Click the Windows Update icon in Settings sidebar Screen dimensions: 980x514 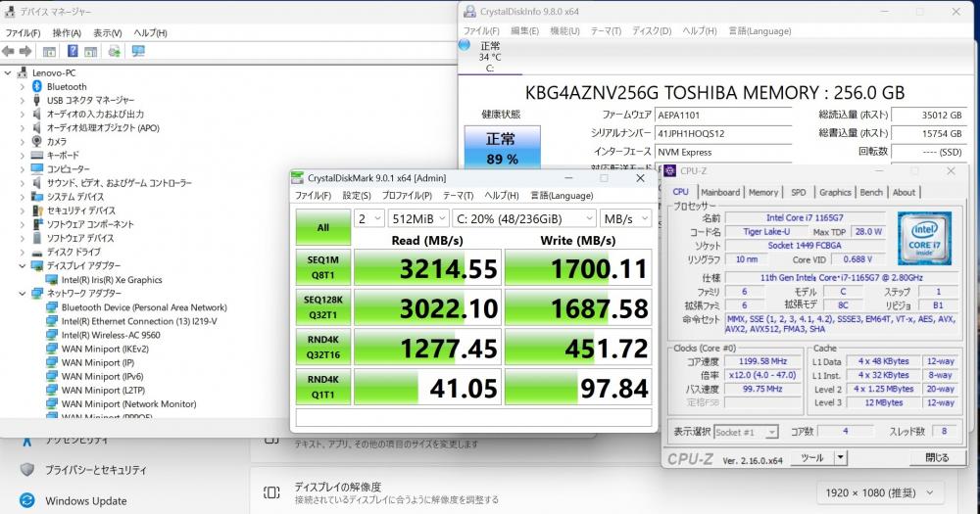(x=26, y=500)
